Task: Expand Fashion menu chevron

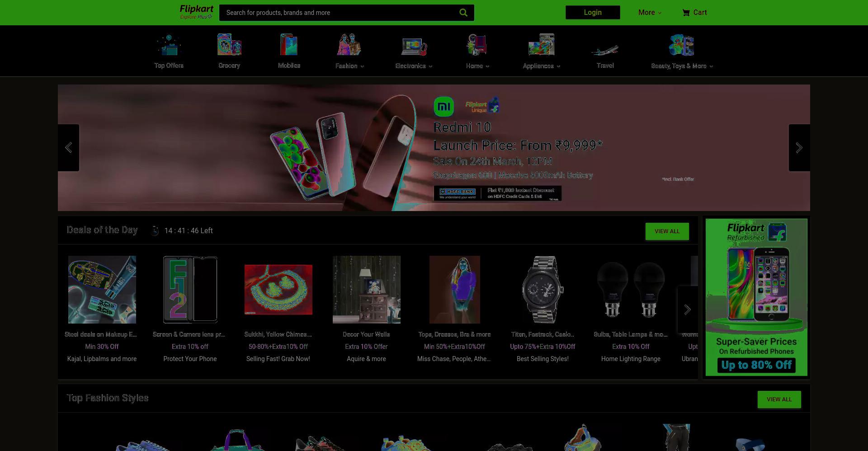Action: pos(362,66)
